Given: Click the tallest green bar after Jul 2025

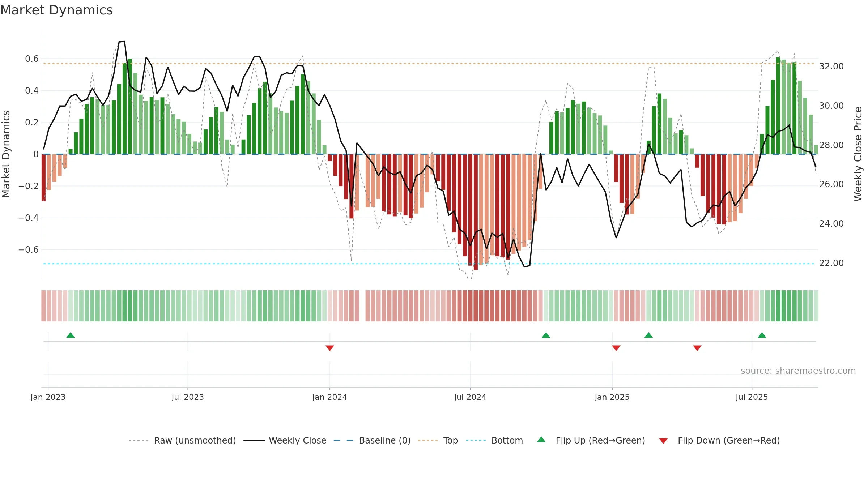Looking at the screenshot, I should coord(778,106).
